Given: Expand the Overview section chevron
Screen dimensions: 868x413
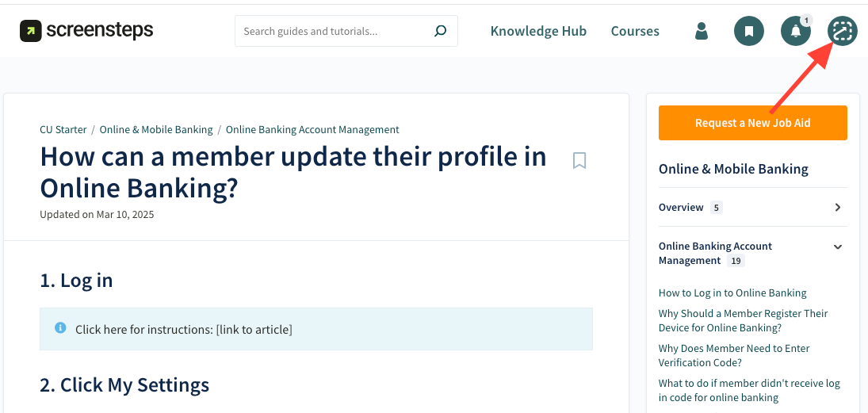Looking at the screenshot, I should click(x=838, y=208).
